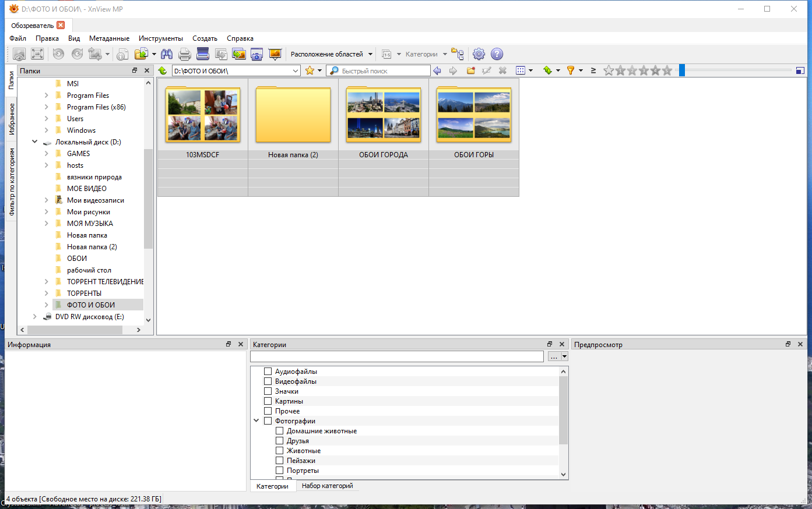The image size is (812, 509).
Task: Go up one folder level green arrow
Action: point(163,70)
